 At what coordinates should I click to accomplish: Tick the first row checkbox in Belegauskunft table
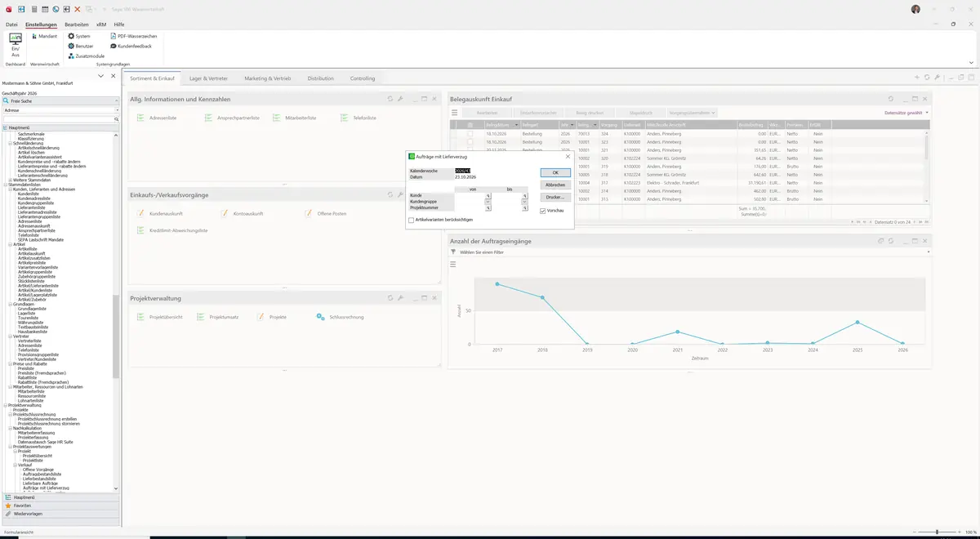470,133
